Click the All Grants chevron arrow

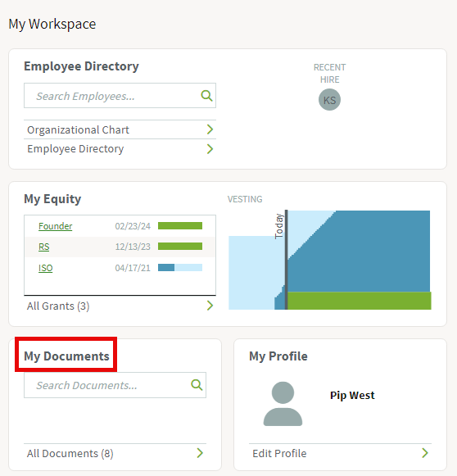coord(210,306)
